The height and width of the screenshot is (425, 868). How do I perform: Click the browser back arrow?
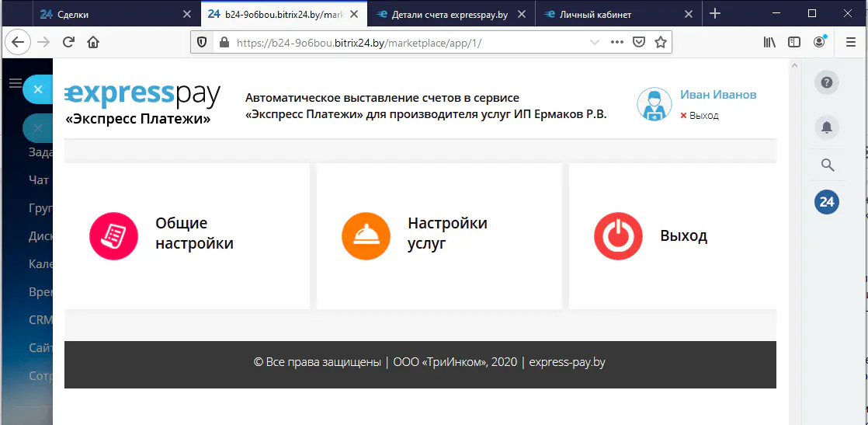point(18,42)
